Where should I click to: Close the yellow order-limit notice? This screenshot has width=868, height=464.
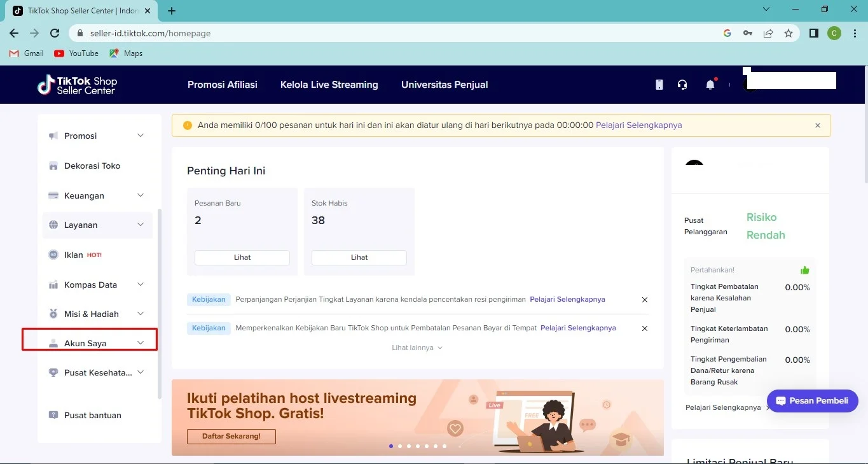(x=818, y=125)
